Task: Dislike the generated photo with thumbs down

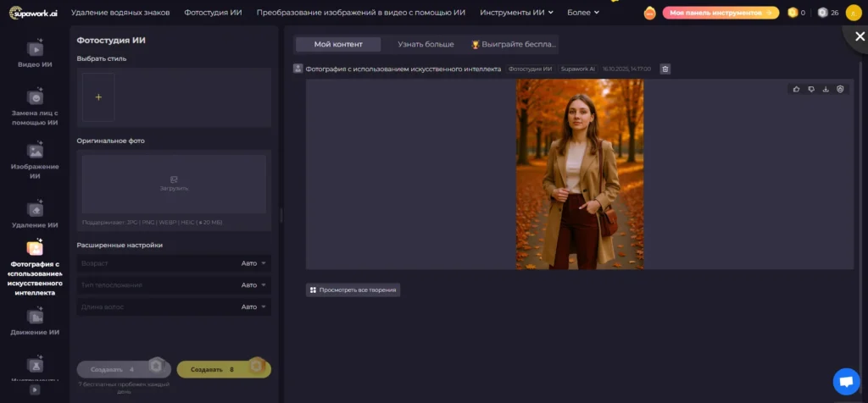Action: pyautogui.click(x=811, y=89)
